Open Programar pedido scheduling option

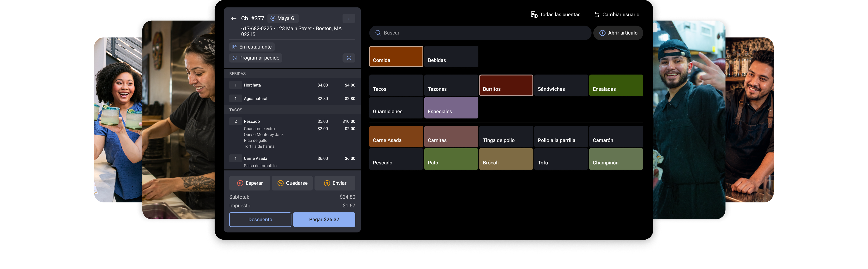coord(256,58)
